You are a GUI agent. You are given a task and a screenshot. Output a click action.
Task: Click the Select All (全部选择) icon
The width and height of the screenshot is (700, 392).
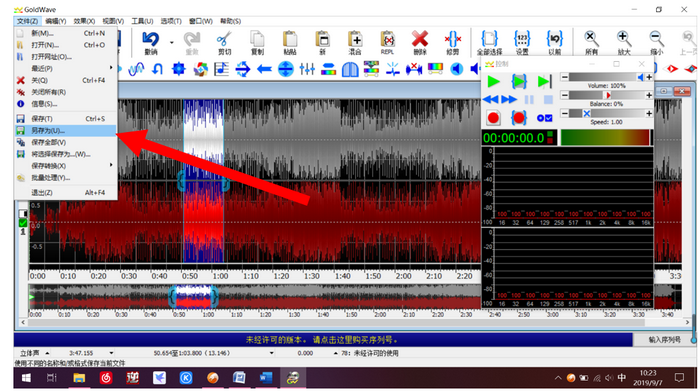(489, 39)
